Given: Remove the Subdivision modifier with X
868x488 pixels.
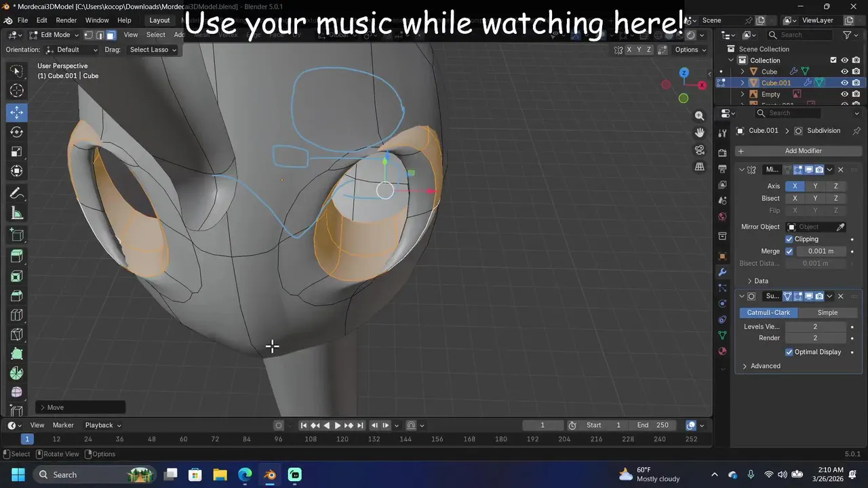Looking at the screenshot, I should [841, 296].
